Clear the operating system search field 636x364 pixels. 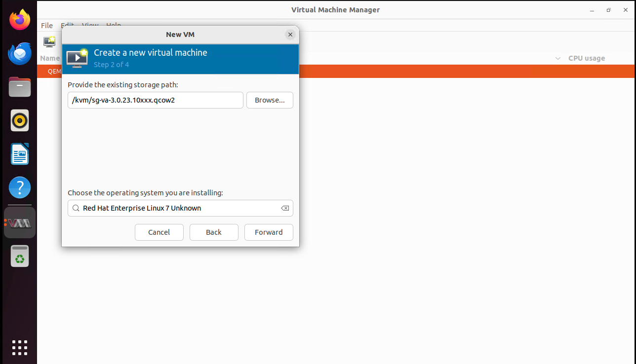(x=285, y=208)
